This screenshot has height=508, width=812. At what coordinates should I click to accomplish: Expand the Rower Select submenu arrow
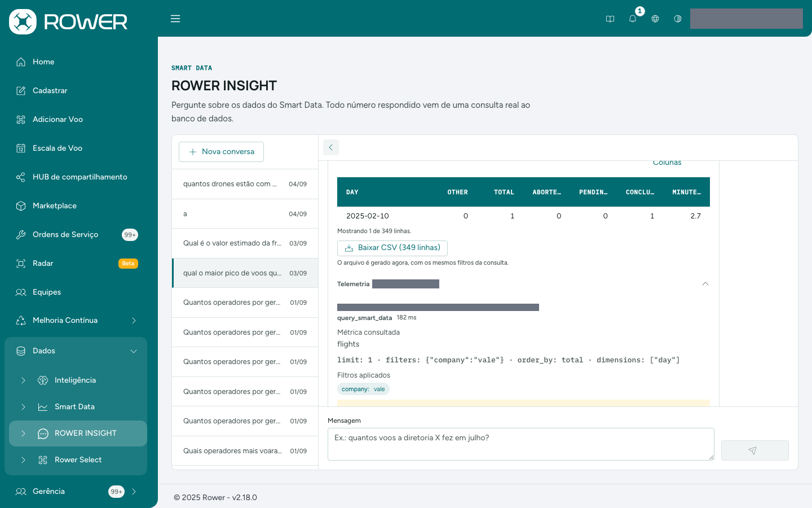coord(23,459)
